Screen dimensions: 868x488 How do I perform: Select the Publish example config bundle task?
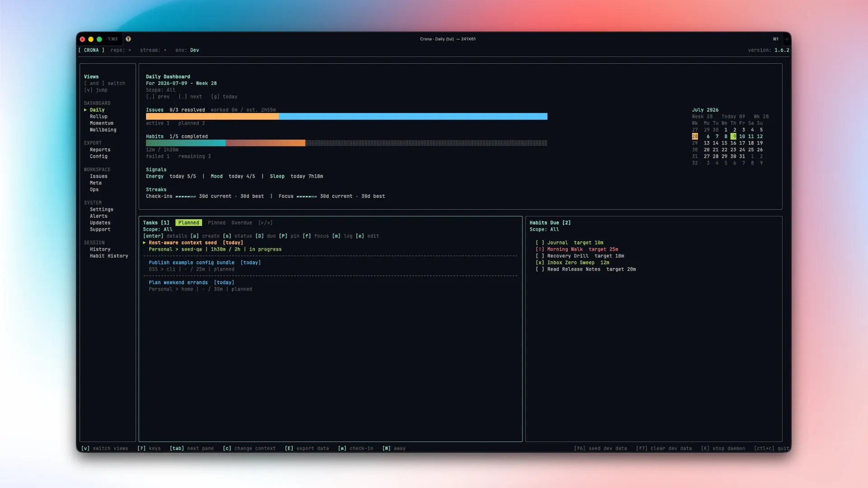tap(330, 266)
